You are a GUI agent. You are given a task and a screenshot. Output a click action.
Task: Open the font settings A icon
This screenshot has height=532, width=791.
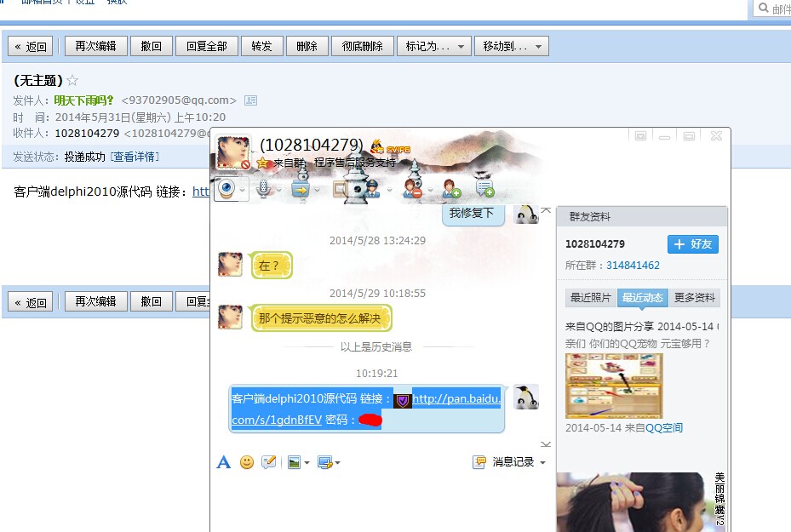[x=223, y=462]
